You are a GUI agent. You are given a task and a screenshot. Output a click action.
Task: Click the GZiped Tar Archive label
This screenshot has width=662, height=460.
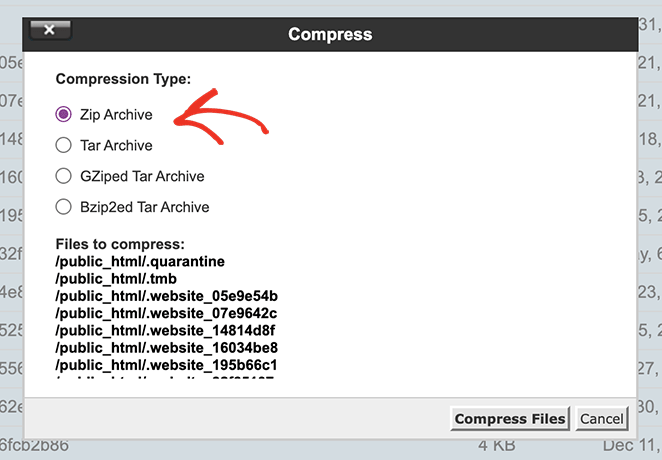point(142,177)
